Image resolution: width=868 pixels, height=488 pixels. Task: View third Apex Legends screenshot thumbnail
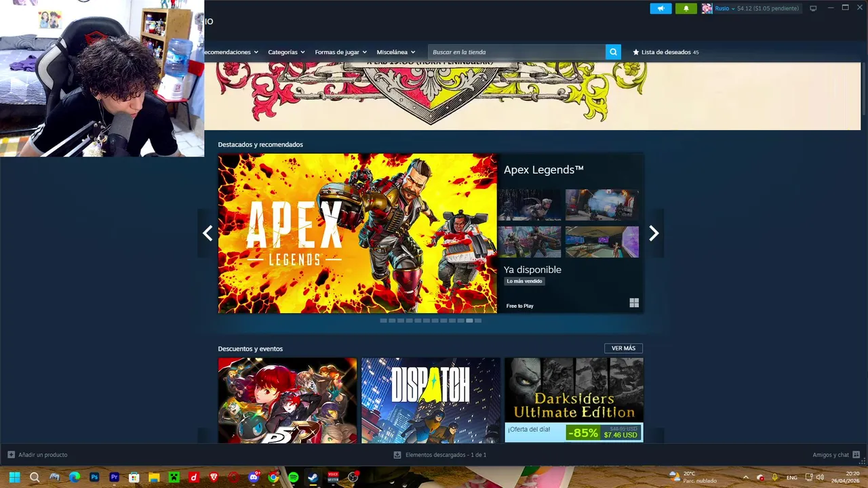coord(530,242)
